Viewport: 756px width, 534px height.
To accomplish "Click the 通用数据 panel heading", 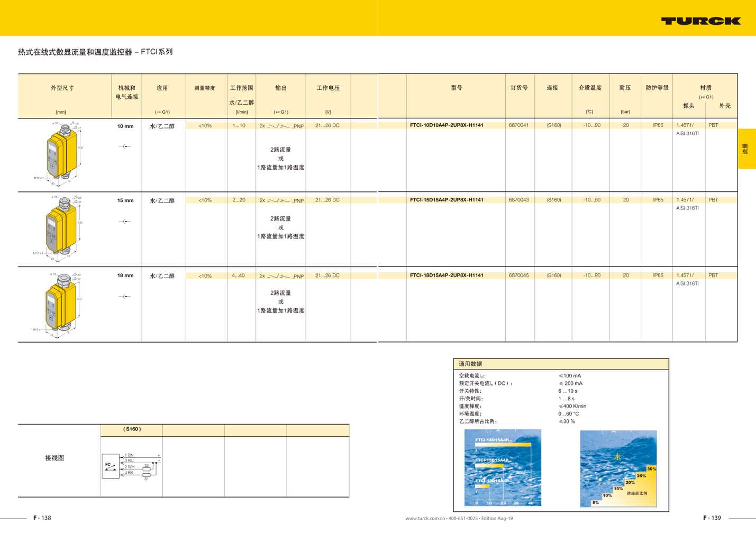I will click(470, 364).
